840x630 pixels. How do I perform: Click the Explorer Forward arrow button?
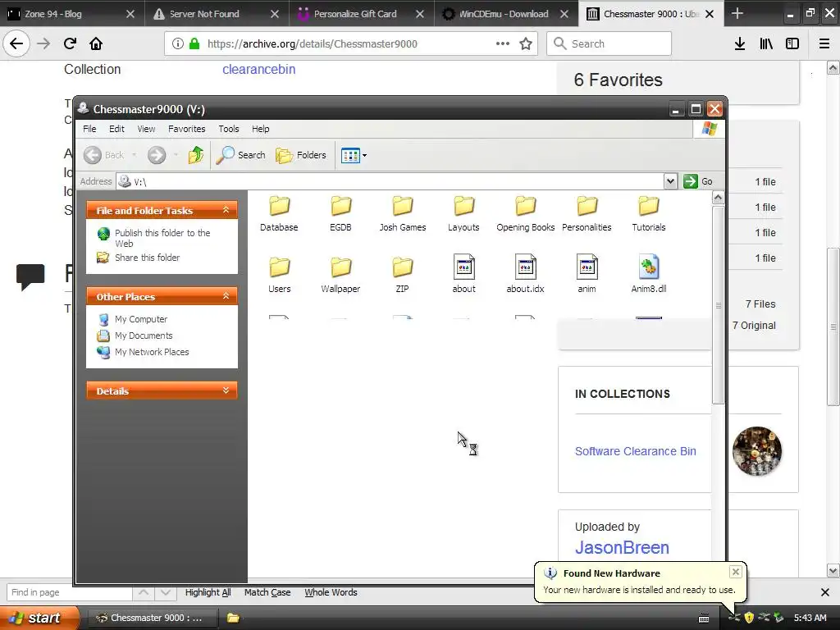tap(157, 155)
